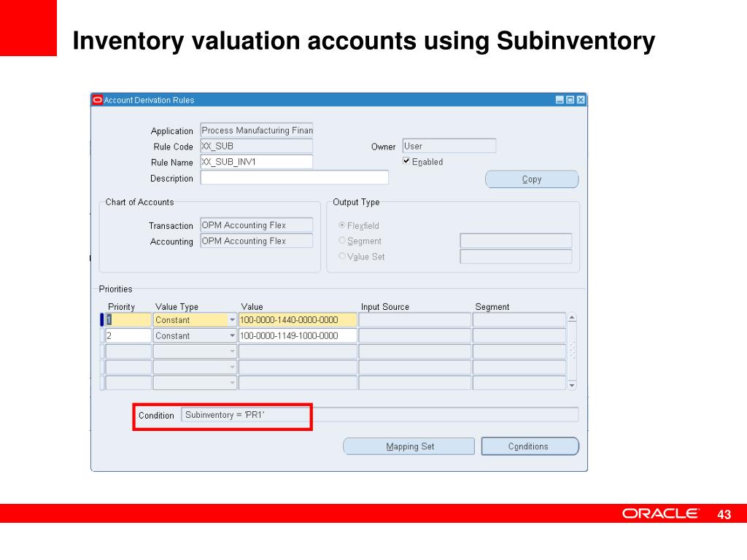Select the Flexfield output type radio
This screenshot has height=560, width=747.
342,225
